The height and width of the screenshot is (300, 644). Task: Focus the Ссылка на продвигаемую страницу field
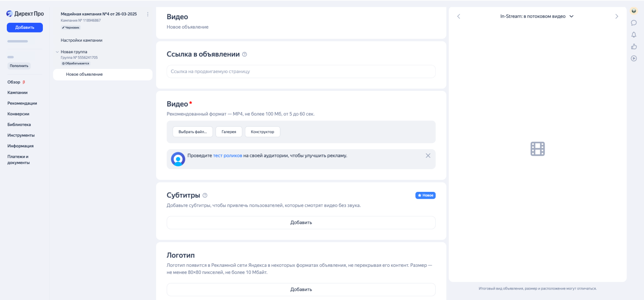[x=301, y=72]
